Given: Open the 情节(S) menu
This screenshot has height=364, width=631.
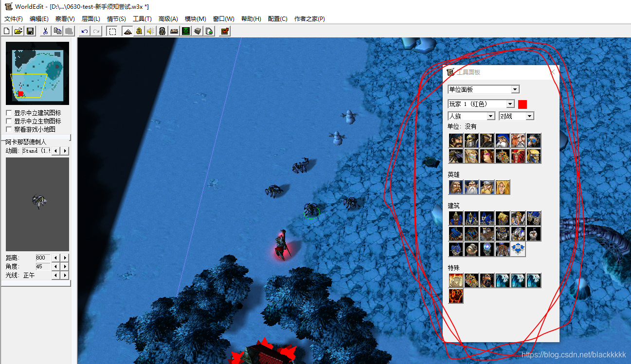Looking at the screenshot, I should (x=116, y=19).
